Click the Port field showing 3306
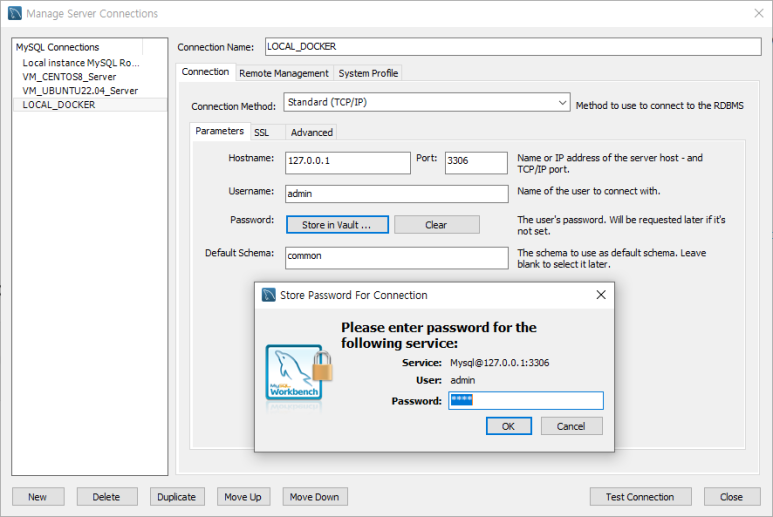This screenshot has width=773, height=517. coord(476,163)
